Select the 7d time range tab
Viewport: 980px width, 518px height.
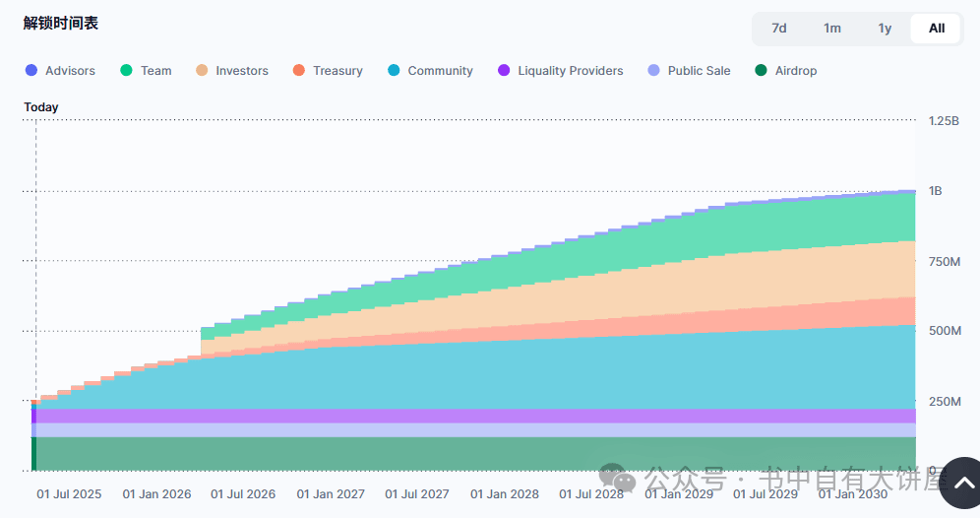tap(778, 29)
